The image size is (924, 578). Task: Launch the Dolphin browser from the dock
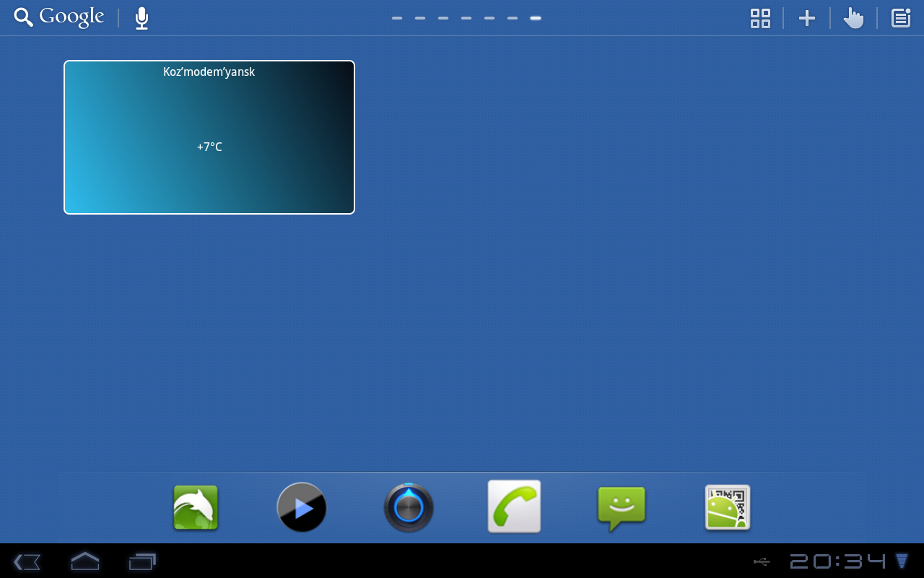196,508
